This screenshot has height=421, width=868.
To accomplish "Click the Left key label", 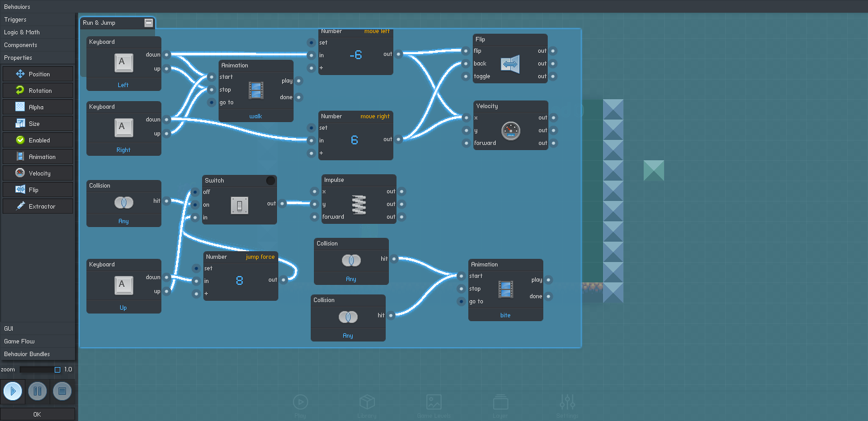I will 123,85.
